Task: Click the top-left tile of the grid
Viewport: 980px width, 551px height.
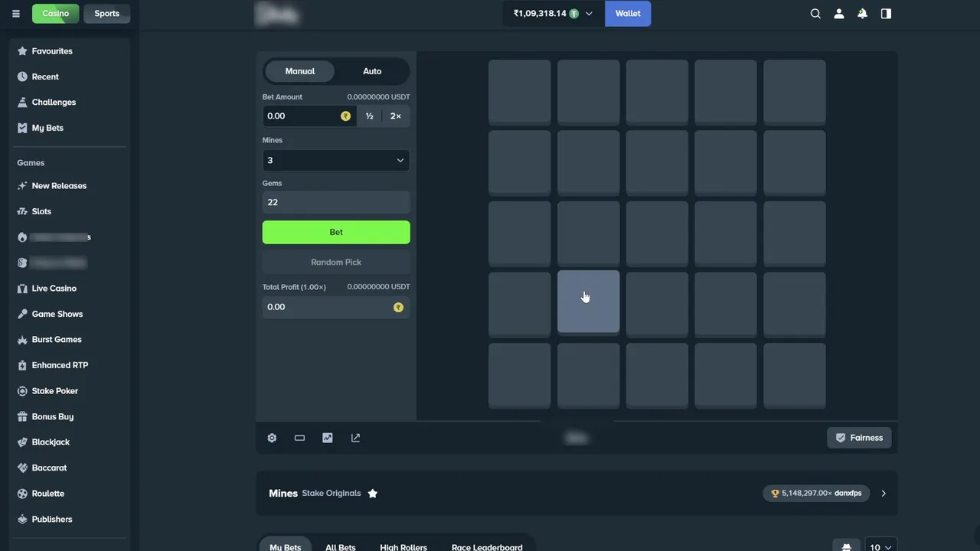Action: pyautogui.click(x=520, y=92)
